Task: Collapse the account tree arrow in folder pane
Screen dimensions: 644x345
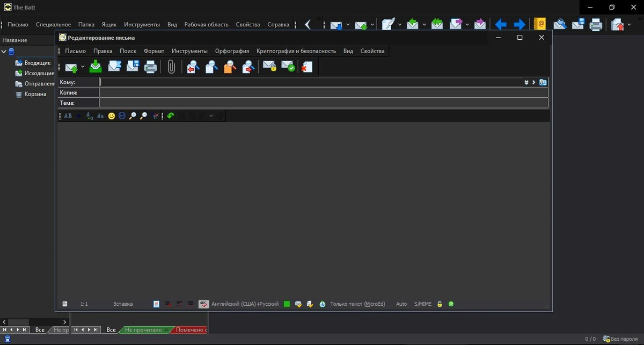Action: coord(4,52)
